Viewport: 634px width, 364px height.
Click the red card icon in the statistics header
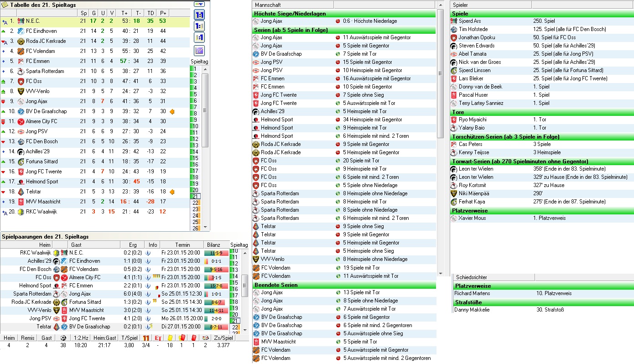pyautogui.click(x=193, y=338)
